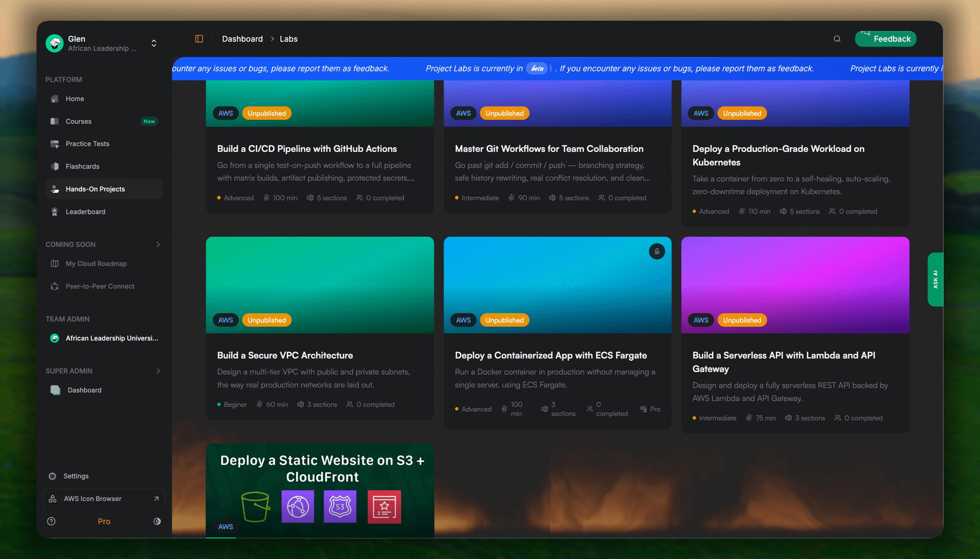Toggle the sidebar panel icon beside Dashboard

click(199, 39)
